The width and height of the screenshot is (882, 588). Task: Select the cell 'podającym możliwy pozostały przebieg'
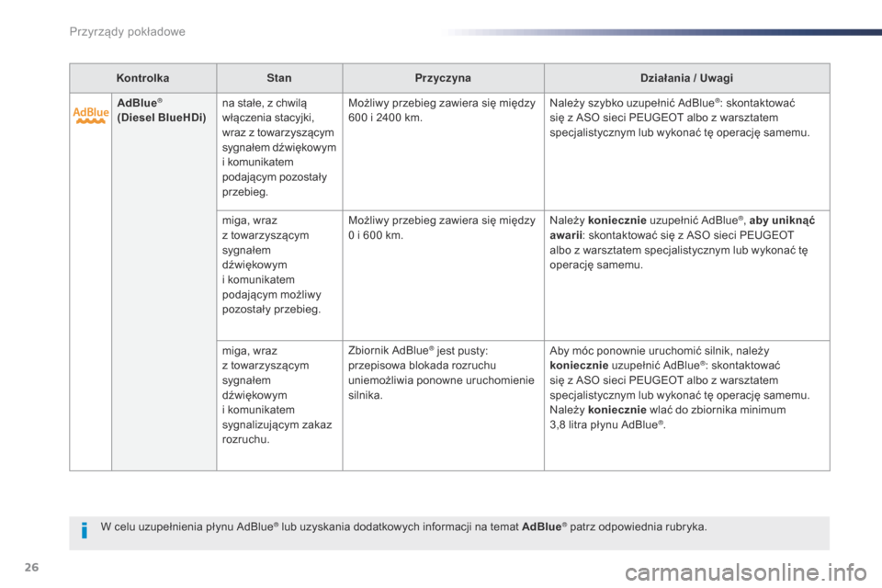click(279, 276)
